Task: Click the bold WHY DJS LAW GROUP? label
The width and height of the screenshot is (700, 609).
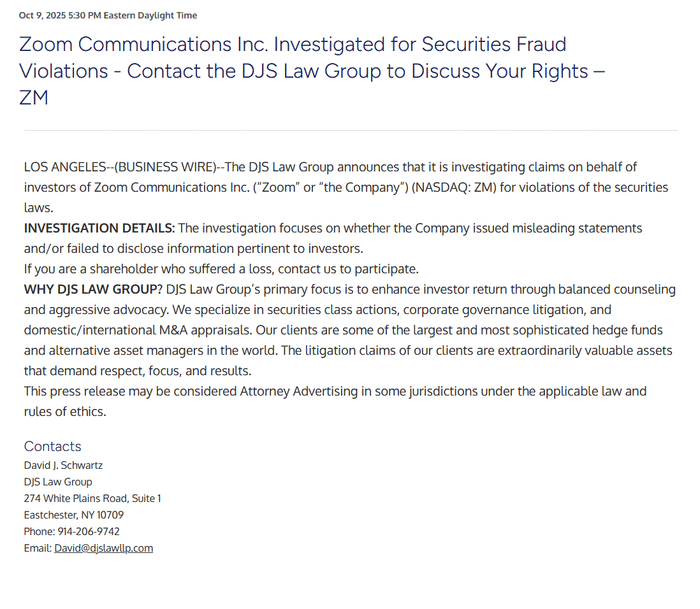Action: [x=93, y=289]
